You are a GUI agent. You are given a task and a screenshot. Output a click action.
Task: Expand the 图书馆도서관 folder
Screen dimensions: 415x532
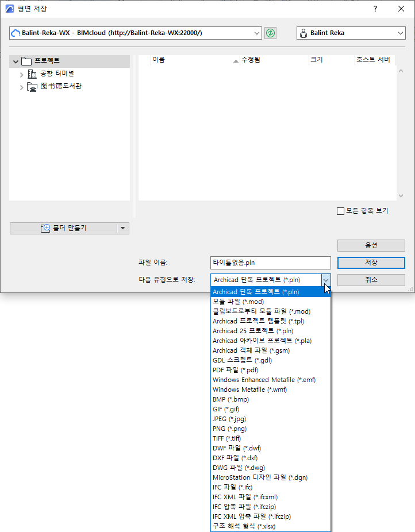[21, 87]
